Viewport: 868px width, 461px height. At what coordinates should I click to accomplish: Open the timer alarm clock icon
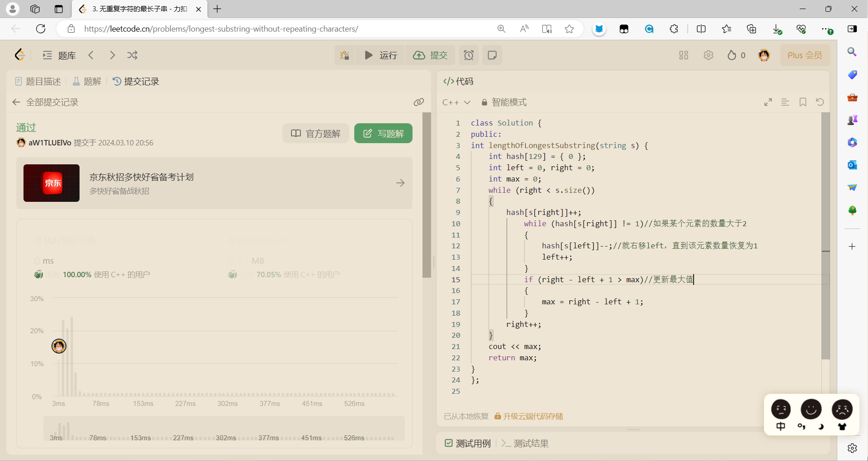(469, 55)
